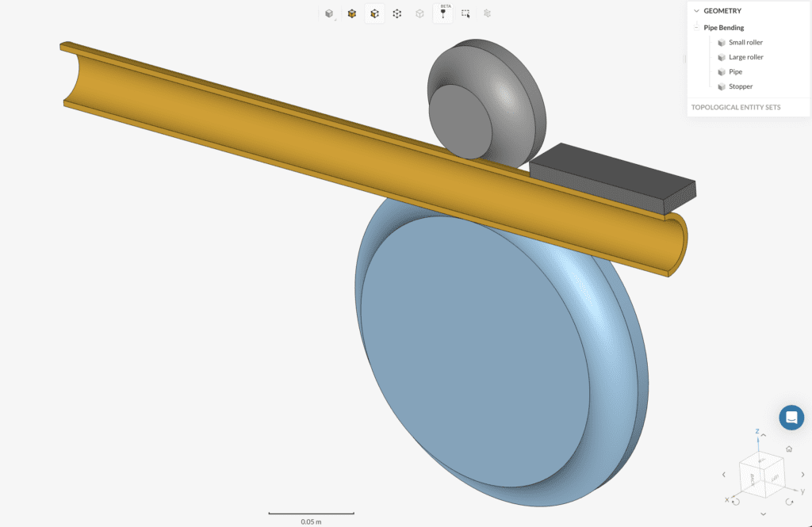Select the box selection tool icon
Screen dimensions: 812x527
tap(465, 13)
